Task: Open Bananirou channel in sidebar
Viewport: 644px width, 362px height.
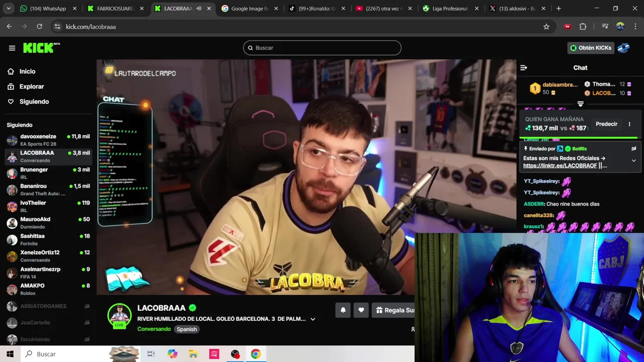Action: [x=48, y=190]
